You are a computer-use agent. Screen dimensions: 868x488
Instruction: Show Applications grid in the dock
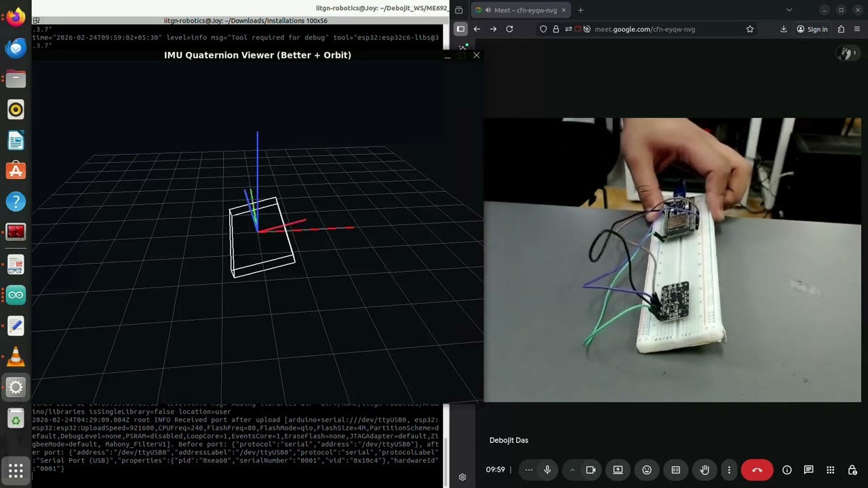click(16, 470)
